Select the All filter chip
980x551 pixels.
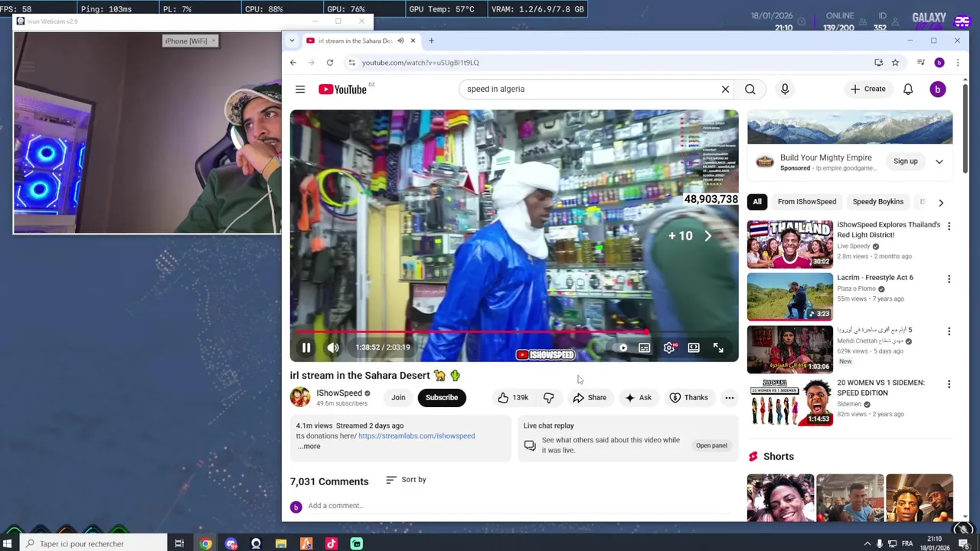[x=757, y=202]
